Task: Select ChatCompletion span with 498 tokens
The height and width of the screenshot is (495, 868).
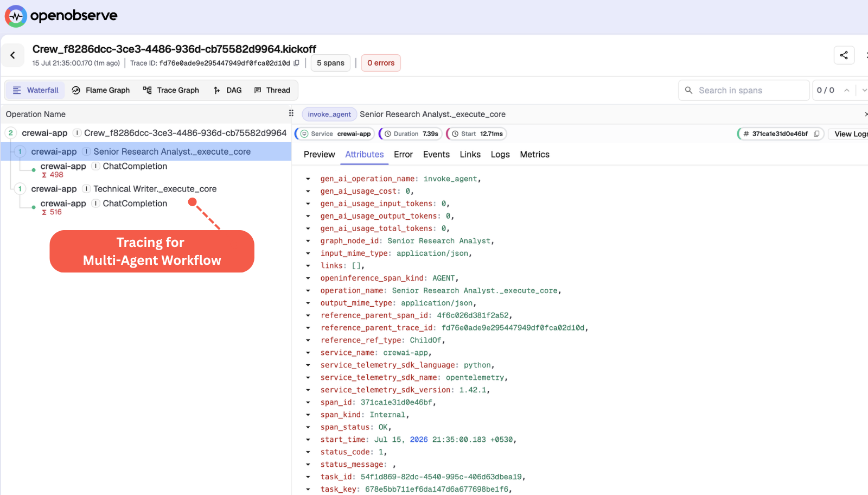Action: pos(146,170)
